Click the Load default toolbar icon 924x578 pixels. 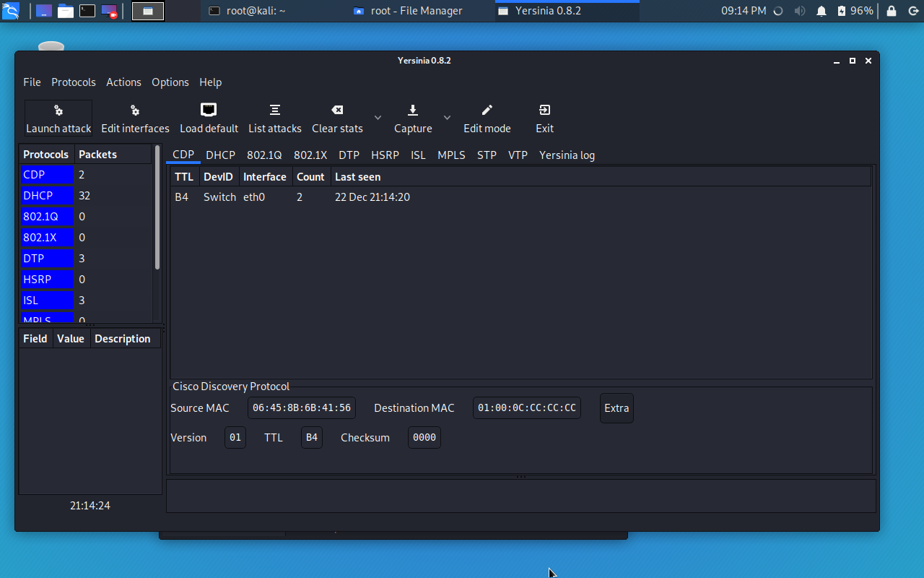(209, 118)
